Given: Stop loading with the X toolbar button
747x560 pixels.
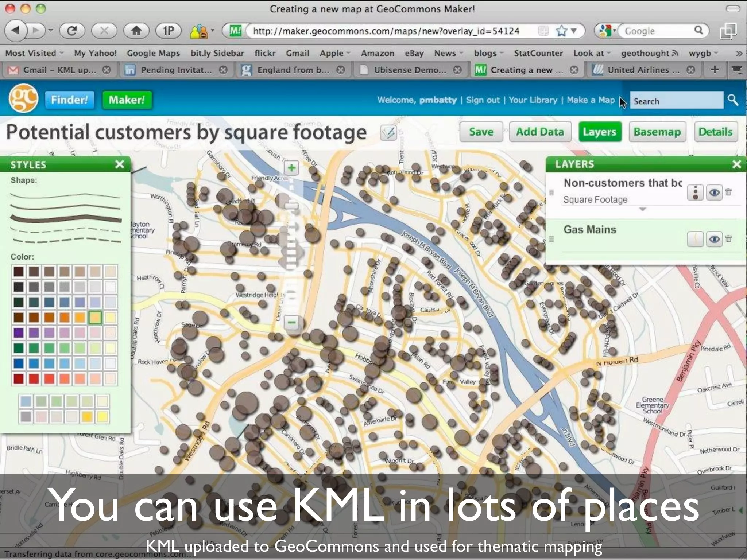Looking at the screenshot, I should click(x=104, y=31).
